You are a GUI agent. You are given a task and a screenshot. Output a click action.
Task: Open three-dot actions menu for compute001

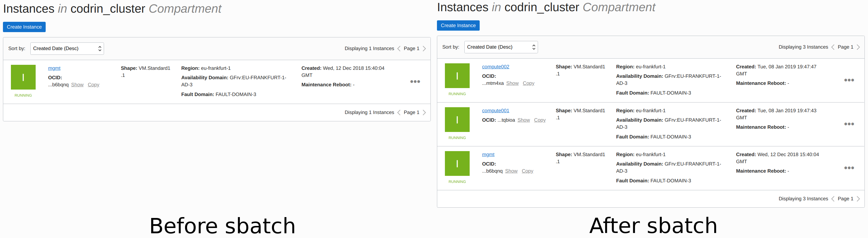click(849, 124)
